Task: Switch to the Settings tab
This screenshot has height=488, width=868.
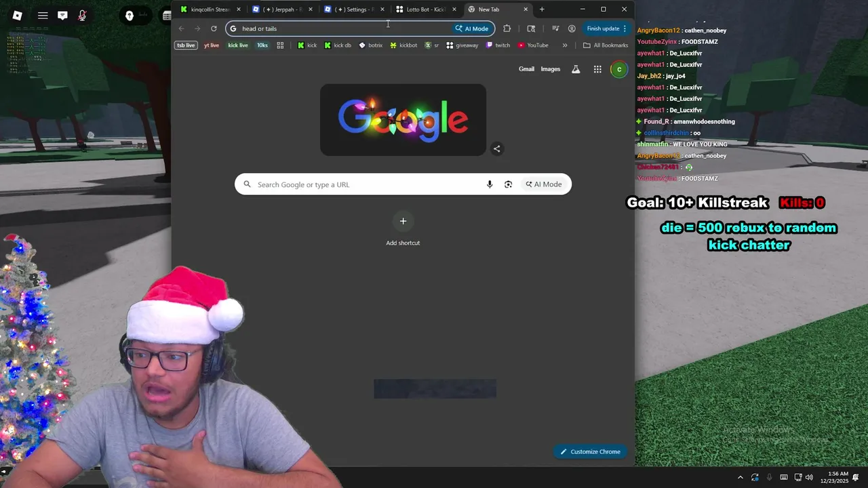Action: [x=354, y=9]
